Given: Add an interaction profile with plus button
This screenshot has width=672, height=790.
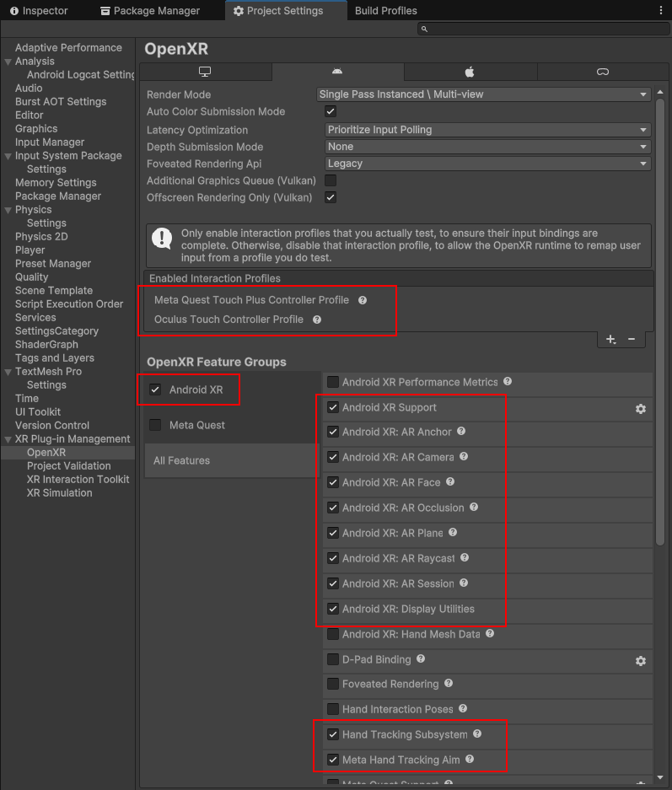Looking at the screenshot, I should tap(610, 339).
